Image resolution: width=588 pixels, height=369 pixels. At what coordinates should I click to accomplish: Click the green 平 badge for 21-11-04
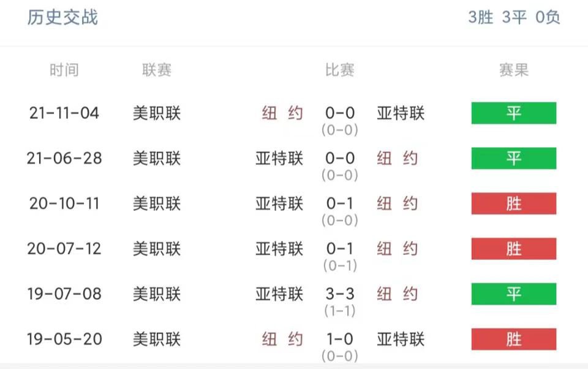click(x=514, y=113)
